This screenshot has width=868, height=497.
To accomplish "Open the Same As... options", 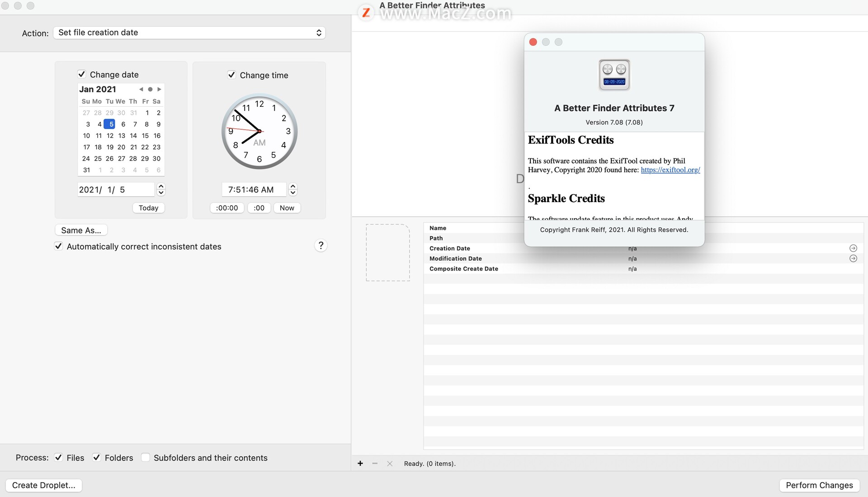I will (x=81, y=230).
